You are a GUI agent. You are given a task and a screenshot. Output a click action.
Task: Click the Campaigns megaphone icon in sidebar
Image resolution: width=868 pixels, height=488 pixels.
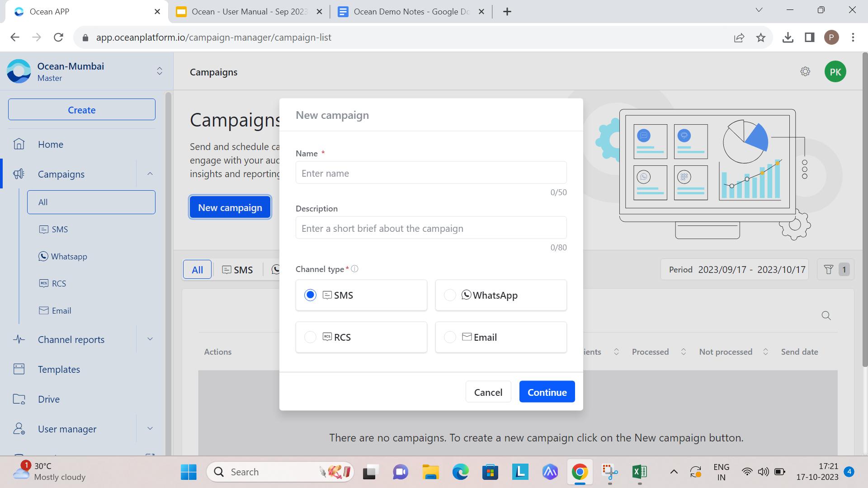click(x=19, y=174)
